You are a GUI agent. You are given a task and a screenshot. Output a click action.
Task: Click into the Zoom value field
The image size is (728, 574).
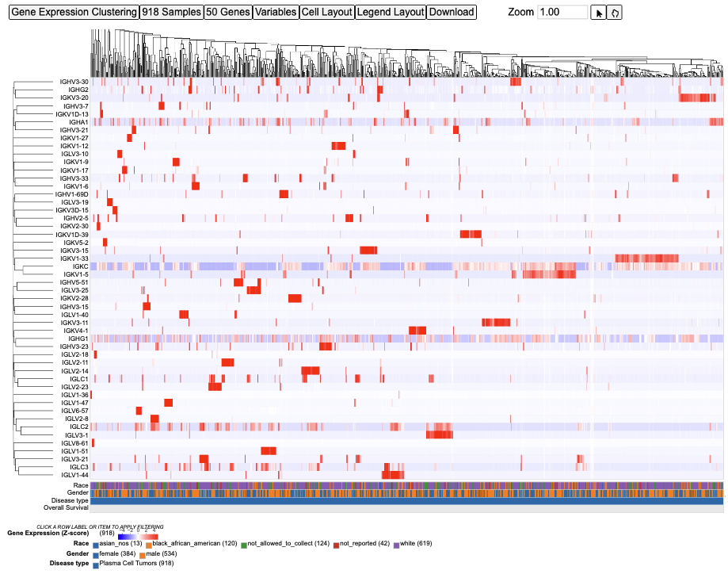pyautogui.click(x=562, y=12)
